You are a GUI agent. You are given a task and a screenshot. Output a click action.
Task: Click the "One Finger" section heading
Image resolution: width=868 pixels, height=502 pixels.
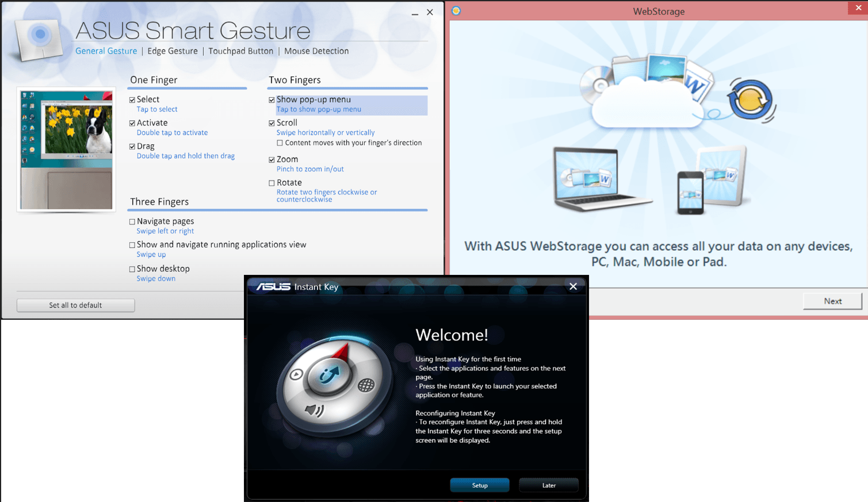click(154, 80)
